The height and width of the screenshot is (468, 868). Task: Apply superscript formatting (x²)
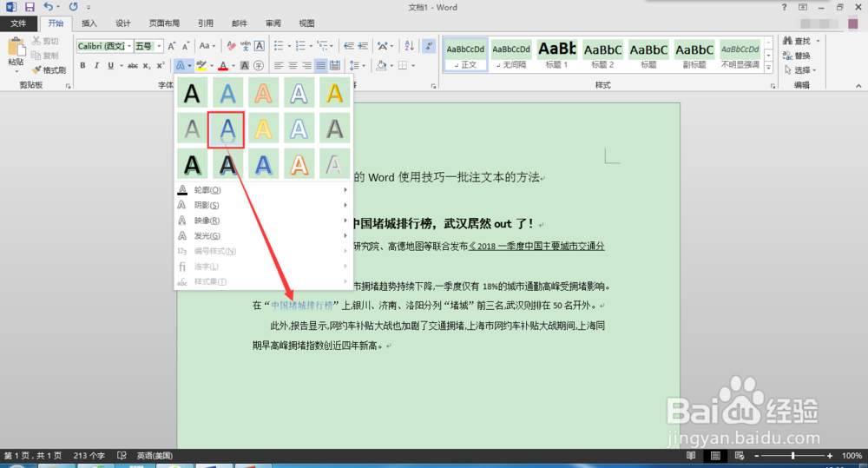160,65
